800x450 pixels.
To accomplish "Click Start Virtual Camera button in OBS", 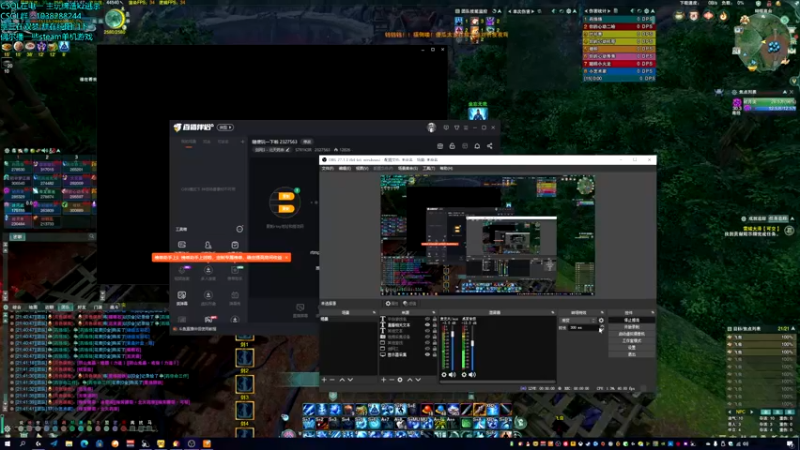I will pos(632,334).
